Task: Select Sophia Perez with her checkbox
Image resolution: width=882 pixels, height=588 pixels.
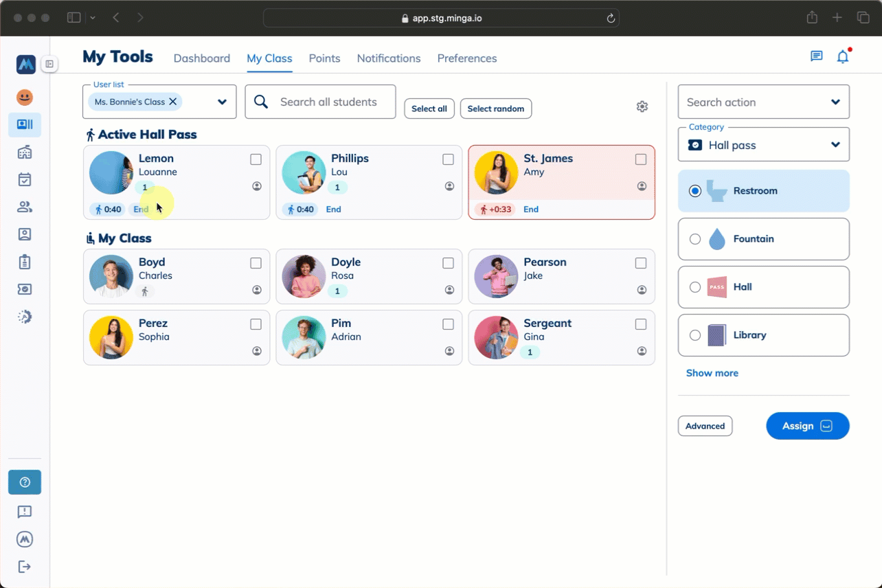Action: tap(256, 324)
